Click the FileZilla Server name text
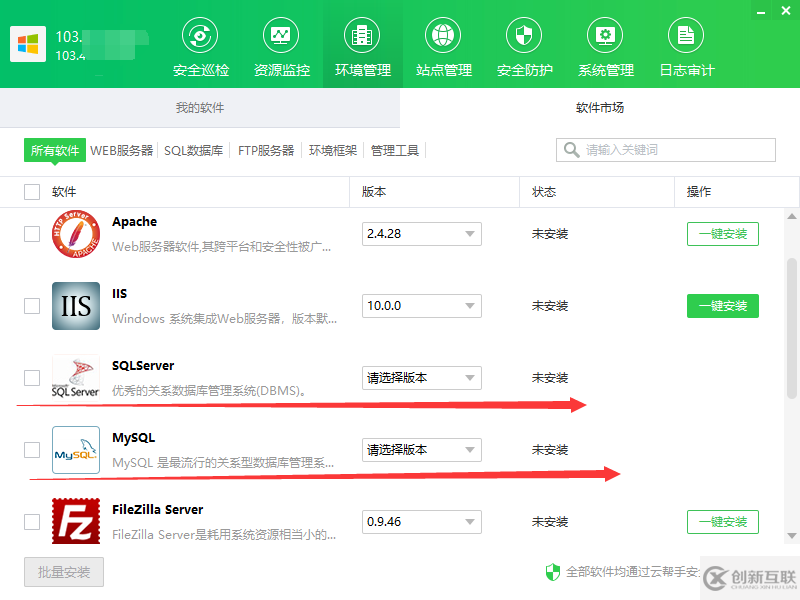The image size is (800, 600). click(158, 509)
